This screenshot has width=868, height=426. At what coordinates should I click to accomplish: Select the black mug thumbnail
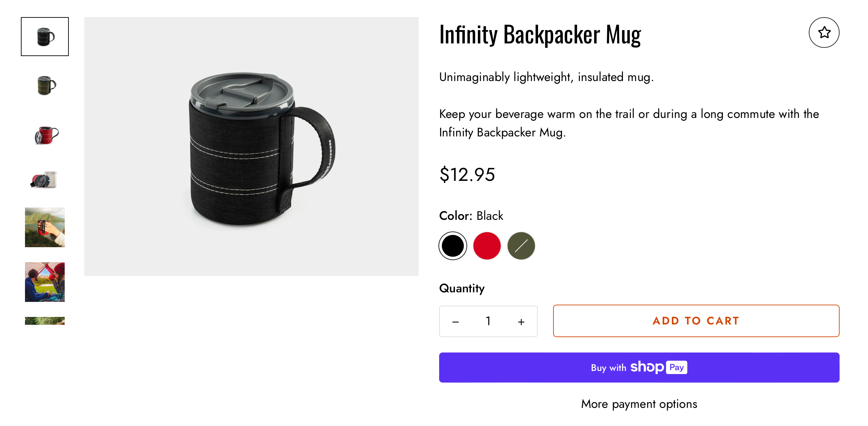click(x=45, y=37)
